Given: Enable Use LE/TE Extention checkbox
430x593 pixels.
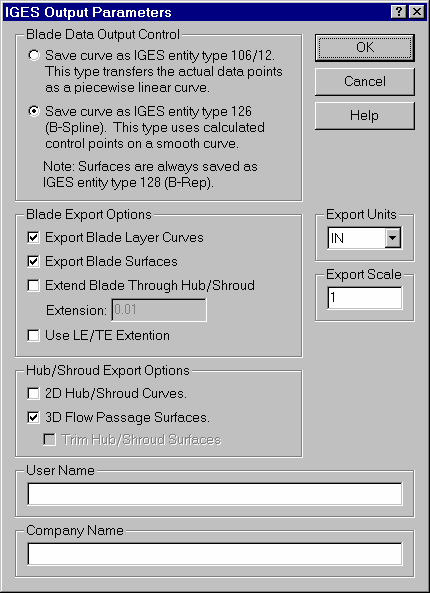Looking at the screenshot, I should coord(33,336).
